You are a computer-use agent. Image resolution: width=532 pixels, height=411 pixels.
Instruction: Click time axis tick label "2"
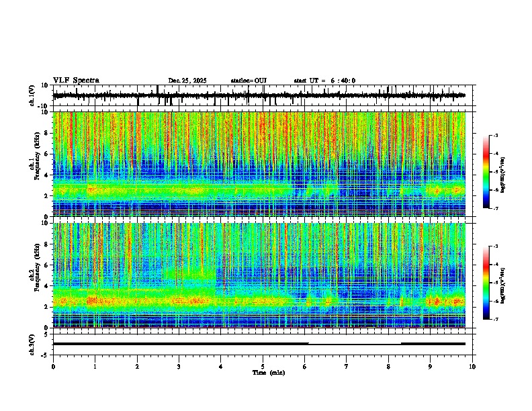point(137,367)
